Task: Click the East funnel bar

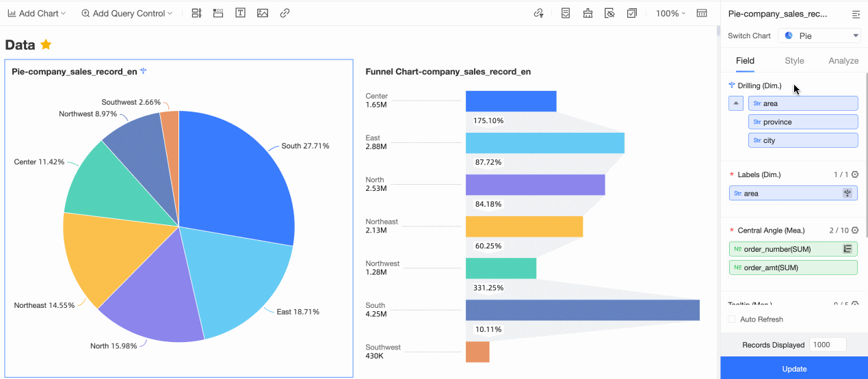Action: [x=545, y=143]
